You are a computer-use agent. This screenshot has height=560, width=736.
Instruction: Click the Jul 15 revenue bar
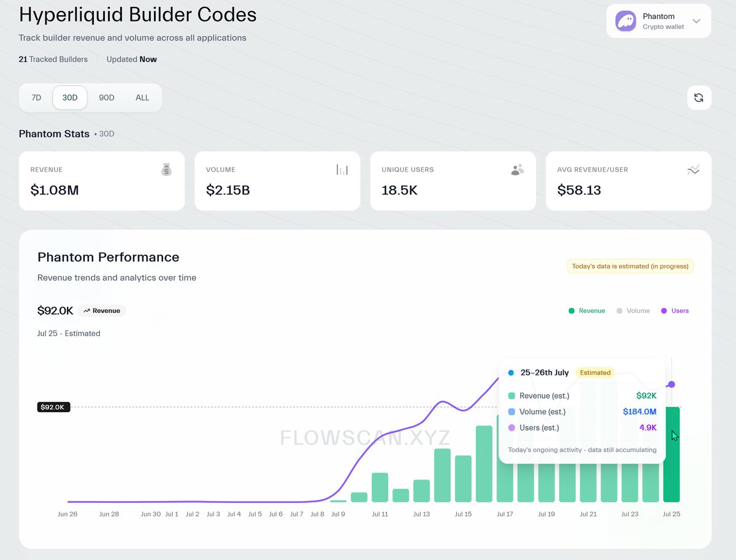click(463, 479)
